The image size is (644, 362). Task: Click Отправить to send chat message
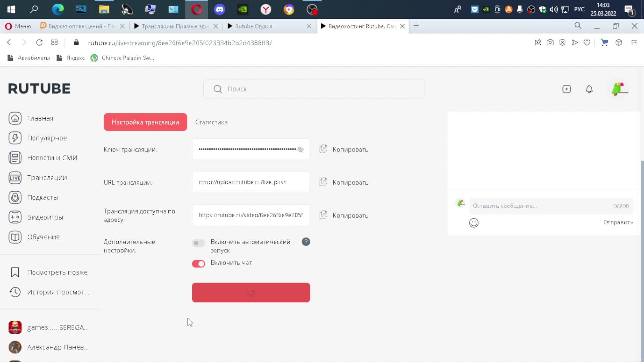click(x=618, y=222)
